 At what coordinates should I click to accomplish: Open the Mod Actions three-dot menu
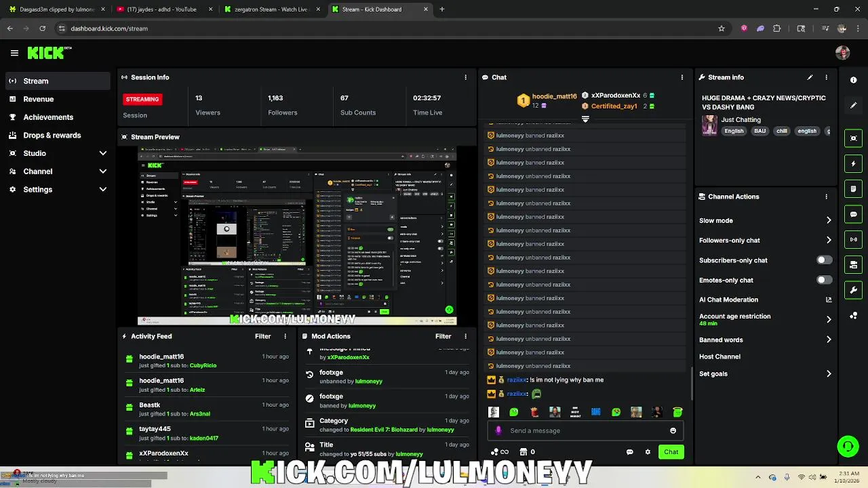465,336
